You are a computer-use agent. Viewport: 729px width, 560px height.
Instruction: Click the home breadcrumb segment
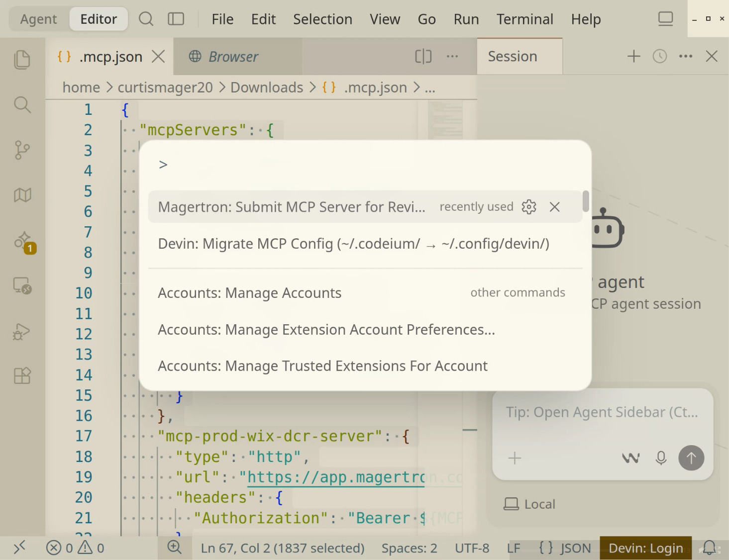[x=81, y=88]
